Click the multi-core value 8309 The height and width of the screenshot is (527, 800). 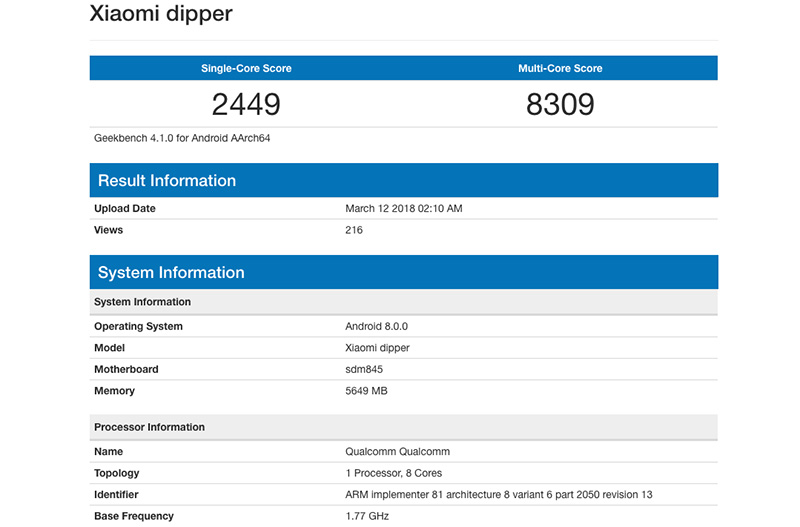(x=560, y=104)
